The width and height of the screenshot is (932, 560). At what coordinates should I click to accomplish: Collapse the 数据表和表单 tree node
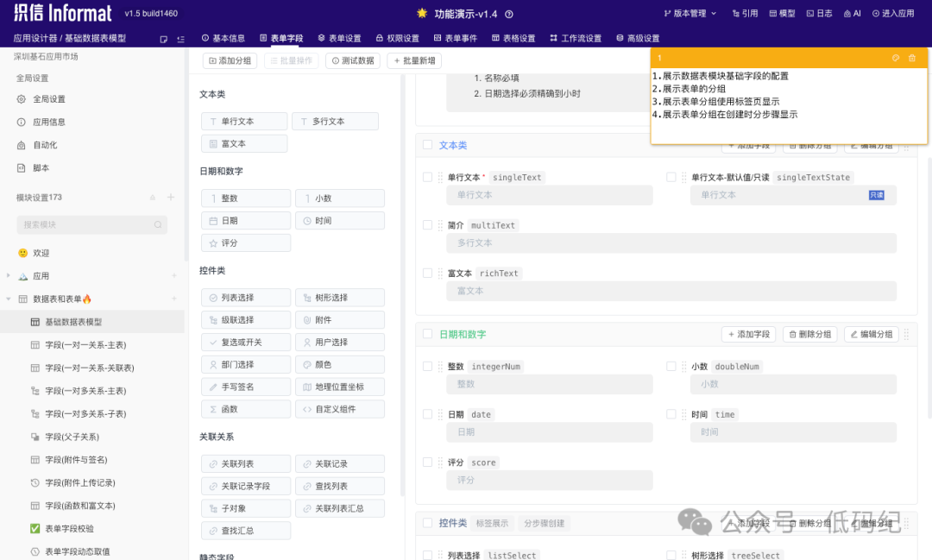pyautogui.click(x=9, y=299)
